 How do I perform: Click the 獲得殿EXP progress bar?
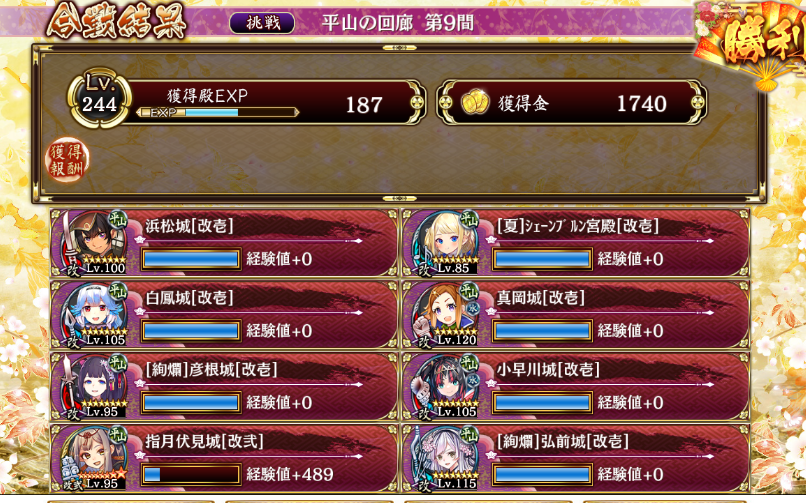tap(217, 112)
